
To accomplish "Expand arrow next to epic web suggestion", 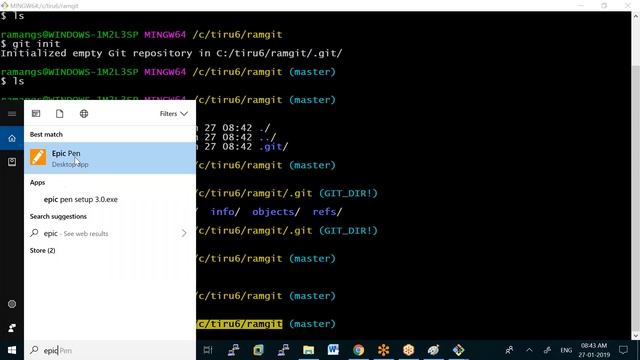I will pos(184,233).
